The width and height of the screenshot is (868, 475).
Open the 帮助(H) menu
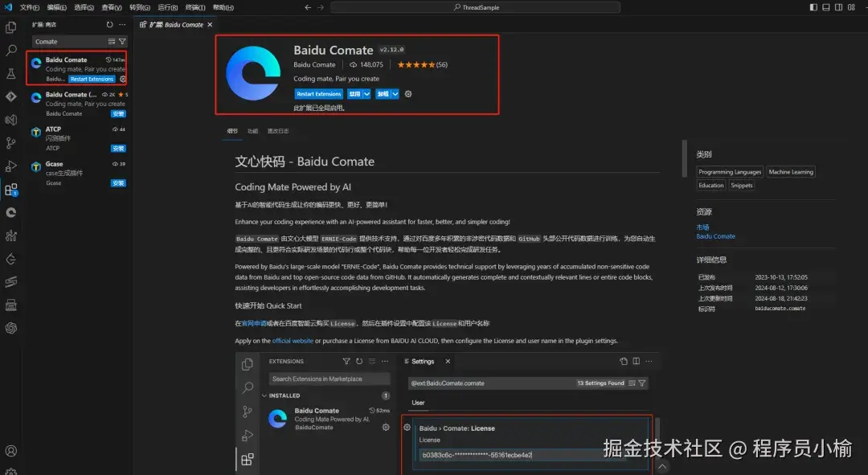(x=223, y=7)
